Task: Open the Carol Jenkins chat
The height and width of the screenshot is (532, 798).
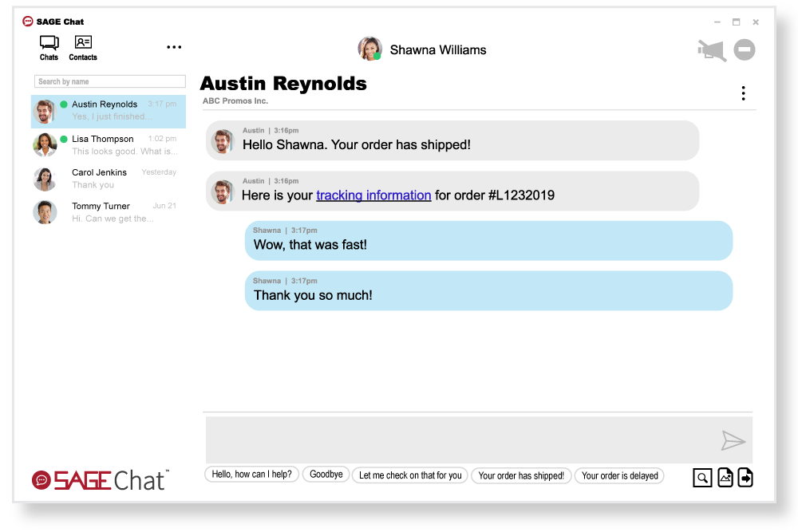Action: point(109,179)
